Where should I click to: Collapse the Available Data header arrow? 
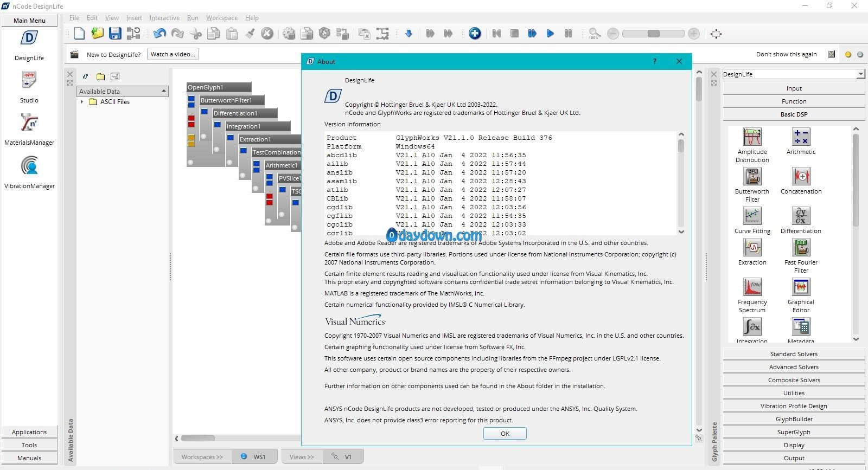164,91
